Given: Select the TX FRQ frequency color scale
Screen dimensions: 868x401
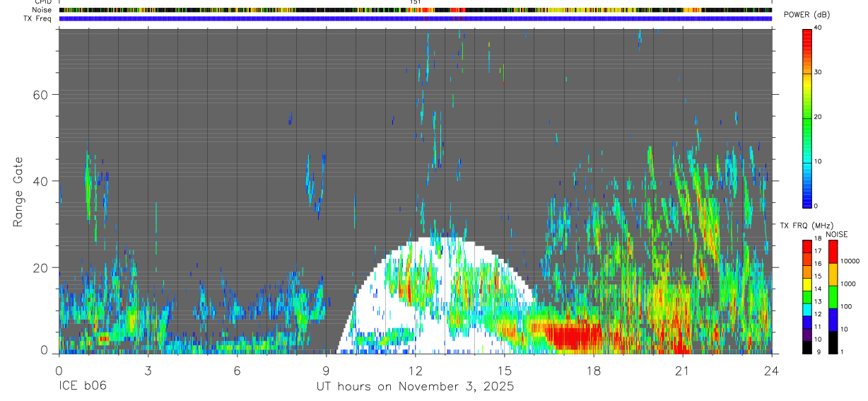Looking at the screenshot, I should (807, 297).
